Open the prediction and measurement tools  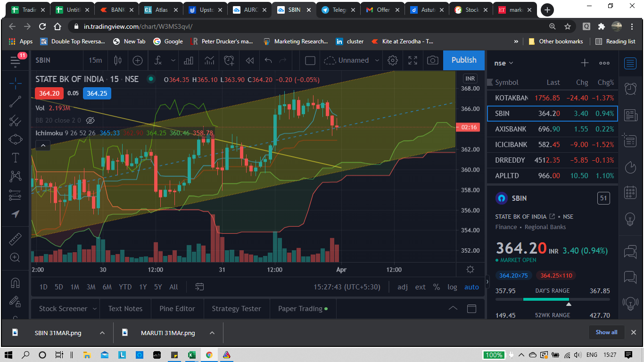pos(15,195)
